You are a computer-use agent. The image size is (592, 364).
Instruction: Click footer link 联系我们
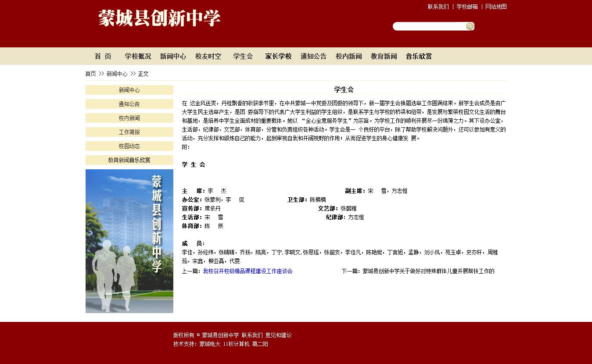252,335
